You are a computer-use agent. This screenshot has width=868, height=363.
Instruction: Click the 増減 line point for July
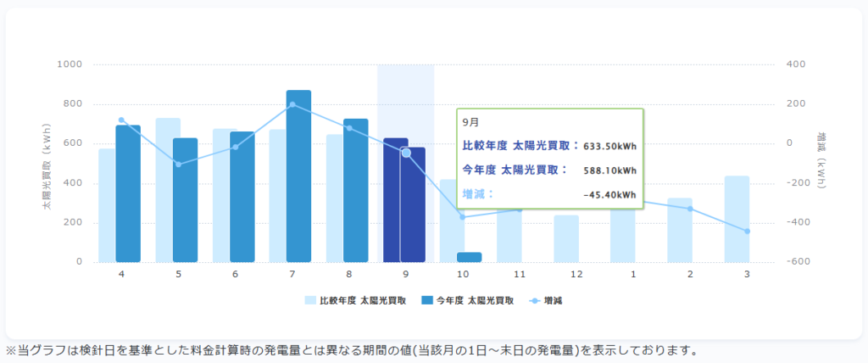(x=292, y=105)
